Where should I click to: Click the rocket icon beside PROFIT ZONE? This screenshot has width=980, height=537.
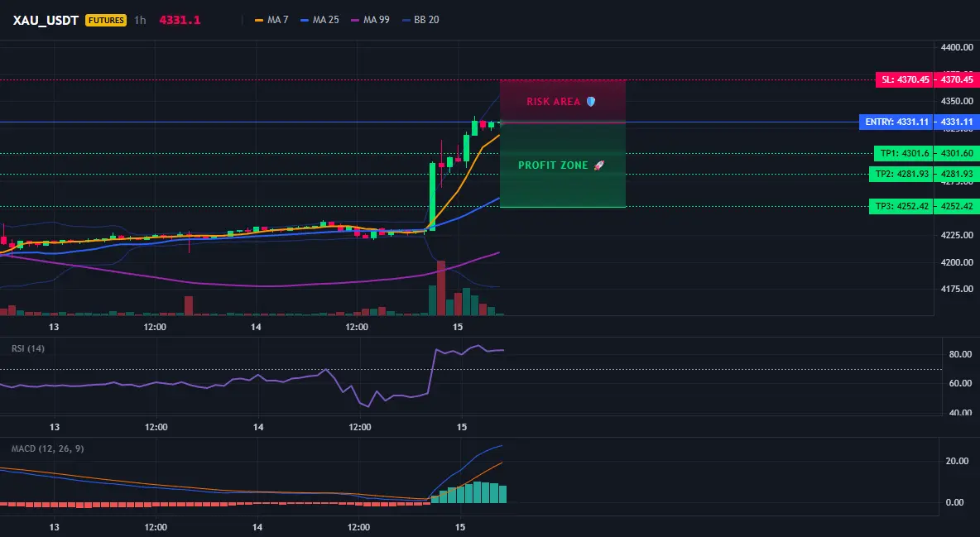point(598,165)
